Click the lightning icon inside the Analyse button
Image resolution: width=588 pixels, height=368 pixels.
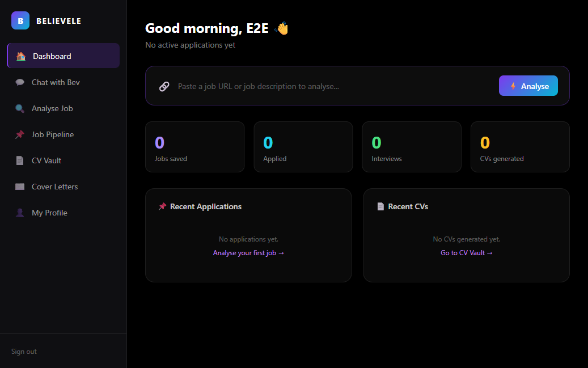pyautogui.click(x=512, y=86)
